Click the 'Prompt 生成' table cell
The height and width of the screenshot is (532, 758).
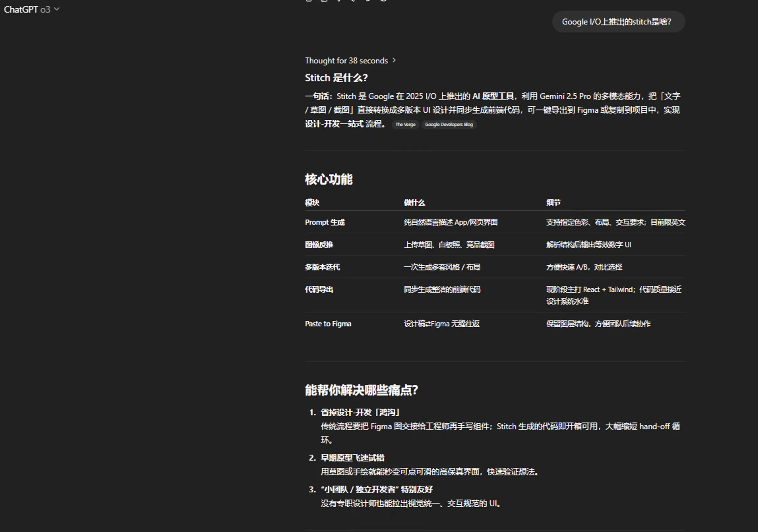[x=325, y=222]
